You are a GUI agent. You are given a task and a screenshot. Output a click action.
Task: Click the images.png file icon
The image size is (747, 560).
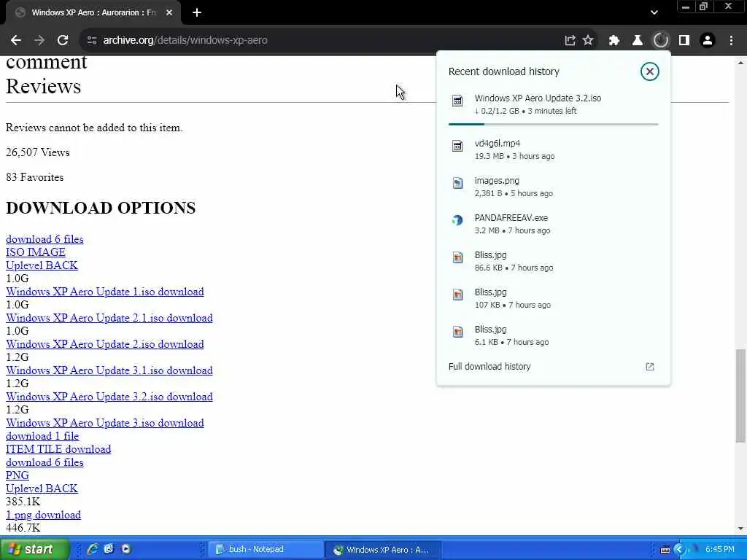pyautogui.click(x=457, y=183)
